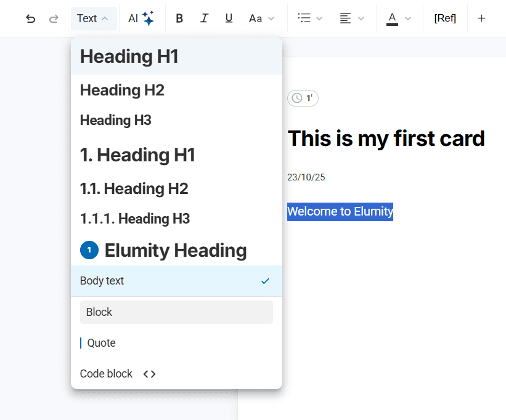Open the font color picker
The height and width of the screenshot is (420, 506).
pyautogui.click(x=398, y=18)
